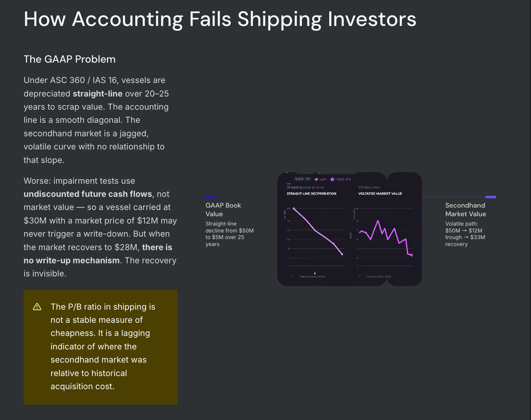The image size is (531, 420).
Task: Click the bold phrase undiscounted future cash flows
Action: pyautogui.click(x=88, y=194)
